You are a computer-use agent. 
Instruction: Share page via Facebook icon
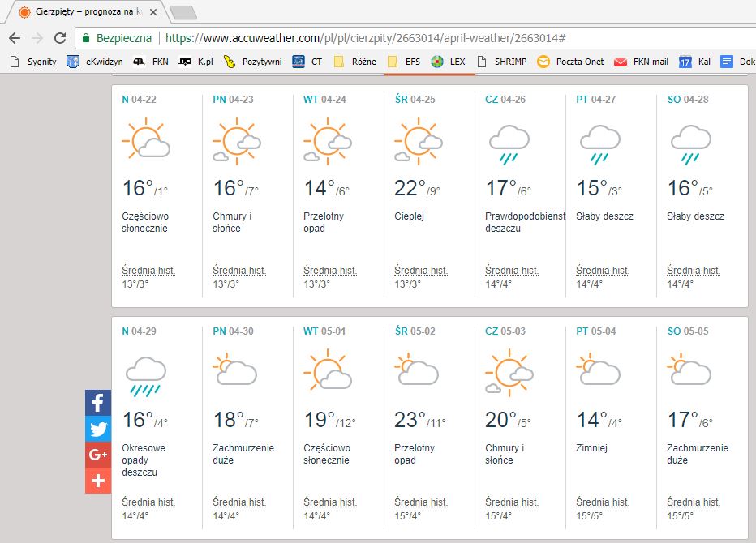tap(98, 403)
